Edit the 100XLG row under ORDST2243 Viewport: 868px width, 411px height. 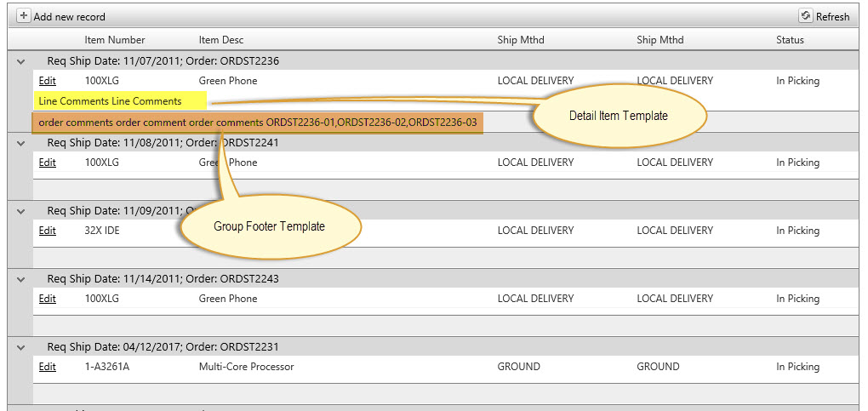pyautogui.click(x=48, y=299)
